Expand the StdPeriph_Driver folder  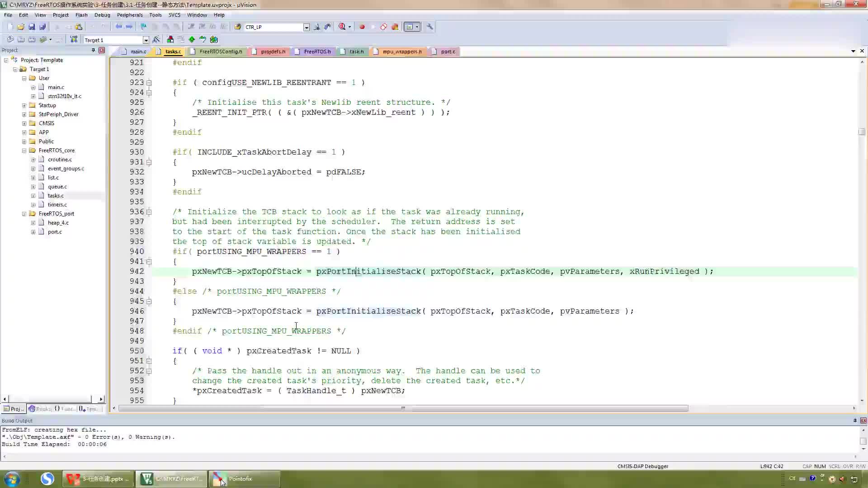click(x=24, y=114)
